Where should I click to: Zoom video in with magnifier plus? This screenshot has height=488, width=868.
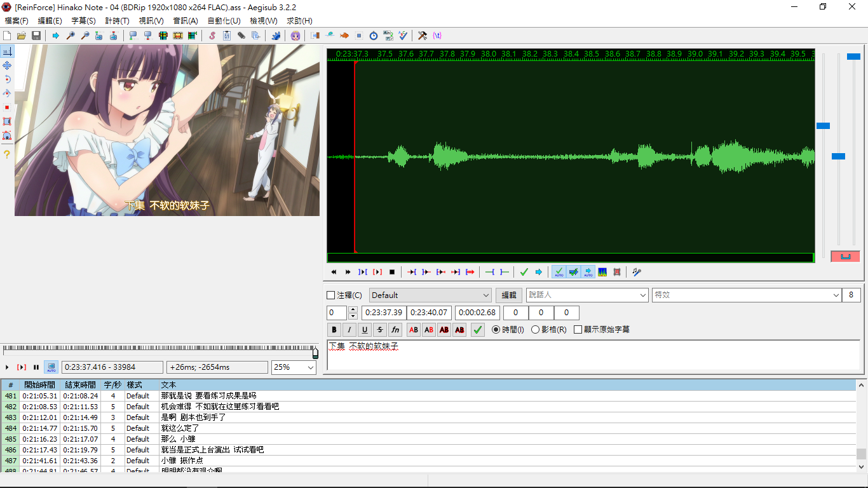[71, 36]
